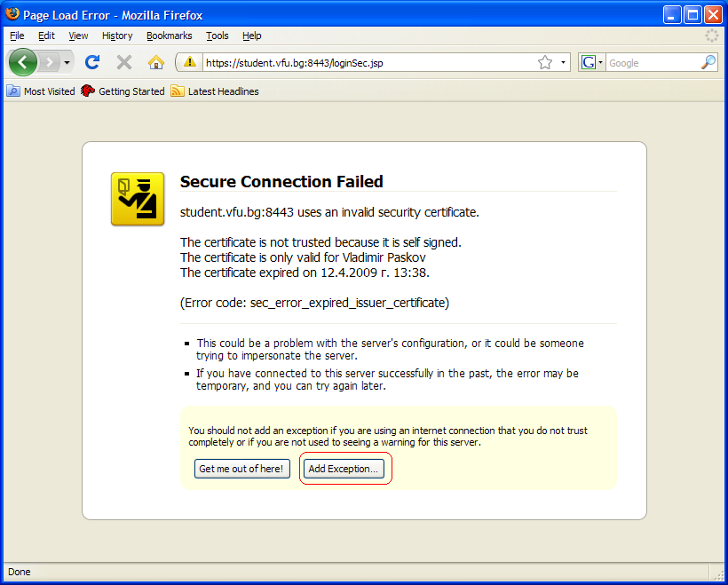Screen dimensions: 728x585
Task: Reload the page with the Refresh icon
Action: click(92, 62)
